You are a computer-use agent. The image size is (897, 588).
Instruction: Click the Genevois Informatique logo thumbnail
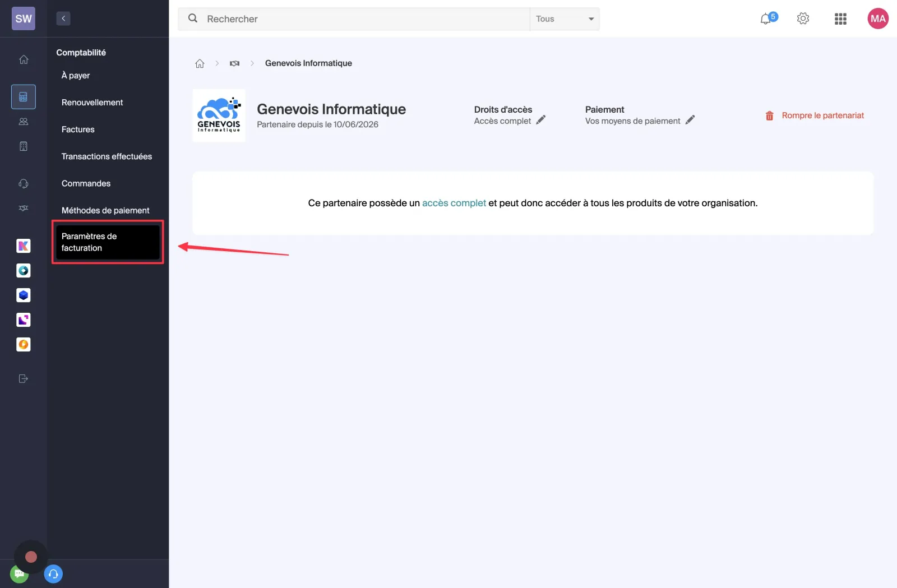point(219,115)
